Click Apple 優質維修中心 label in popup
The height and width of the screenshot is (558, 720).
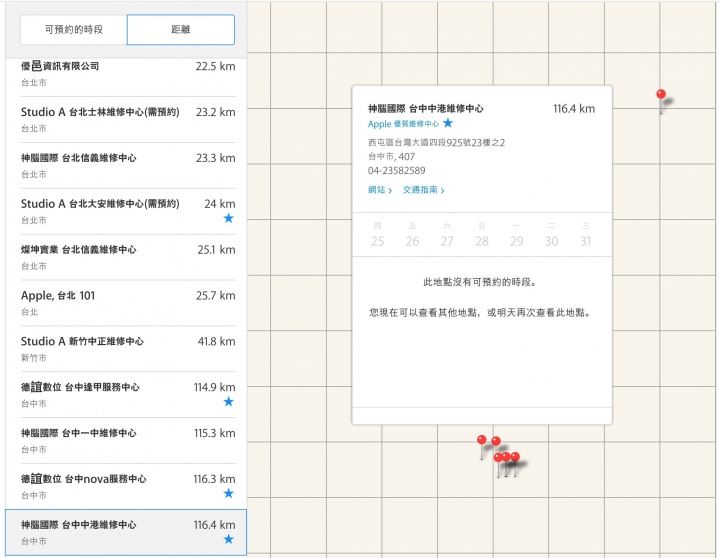(x=403, y=124)
